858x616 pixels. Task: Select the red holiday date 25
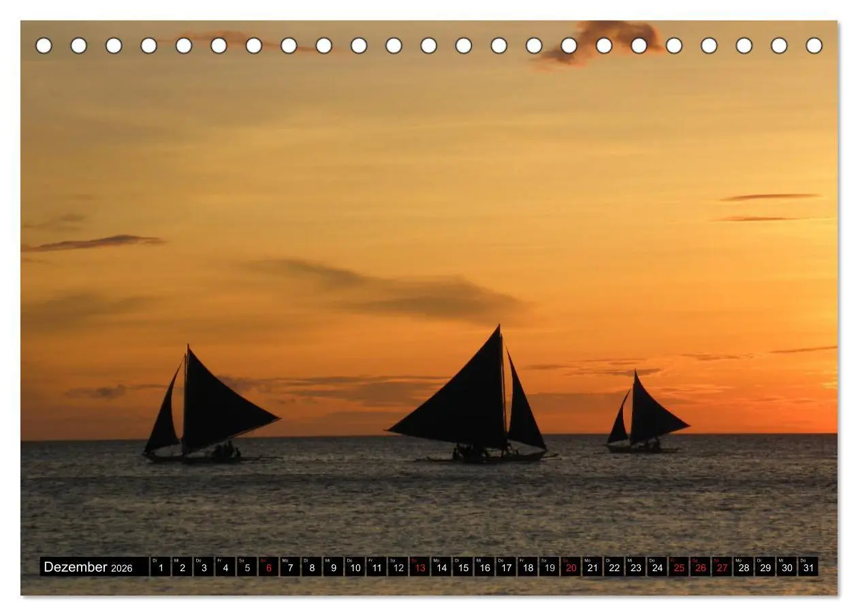(x=678, y=566)
